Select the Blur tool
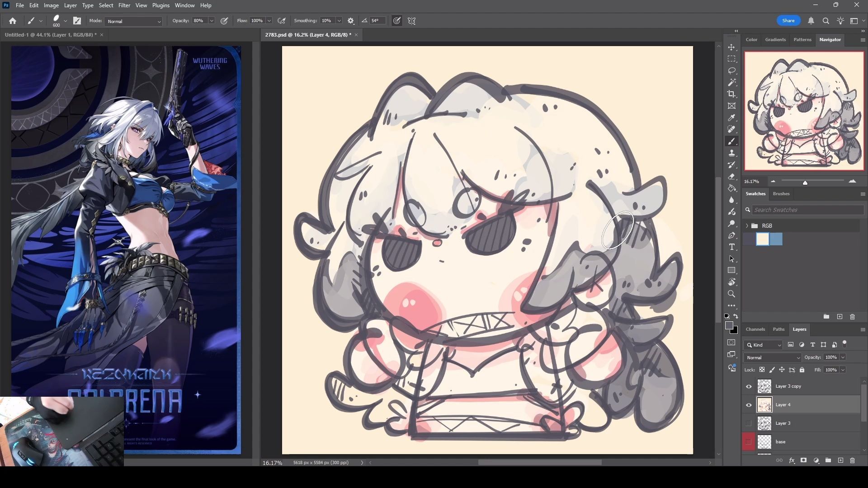Image resolution: width=868 pixels, height=488 pixels. click(731, 200)
